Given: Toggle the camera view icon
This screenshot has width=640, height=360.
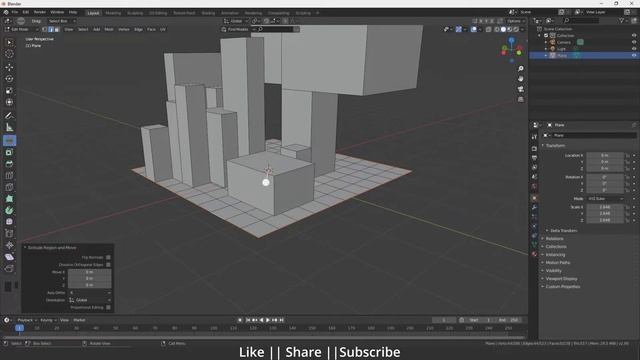Looking at the screenshot, I should [520, 89].
